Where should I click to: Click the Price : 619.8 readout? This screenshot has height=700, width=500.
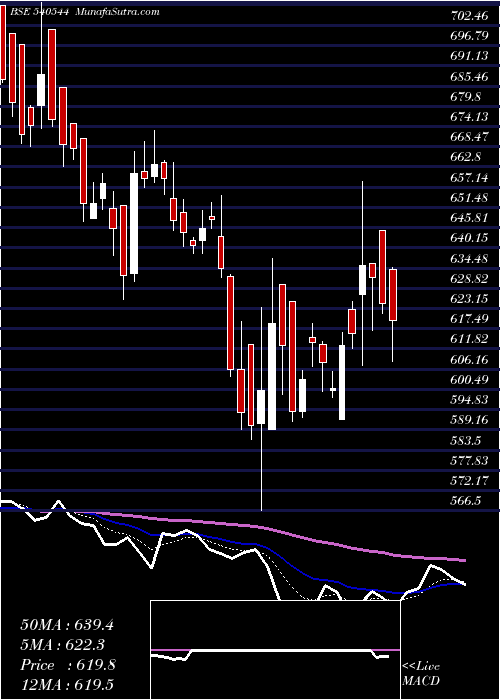point(68,665)
